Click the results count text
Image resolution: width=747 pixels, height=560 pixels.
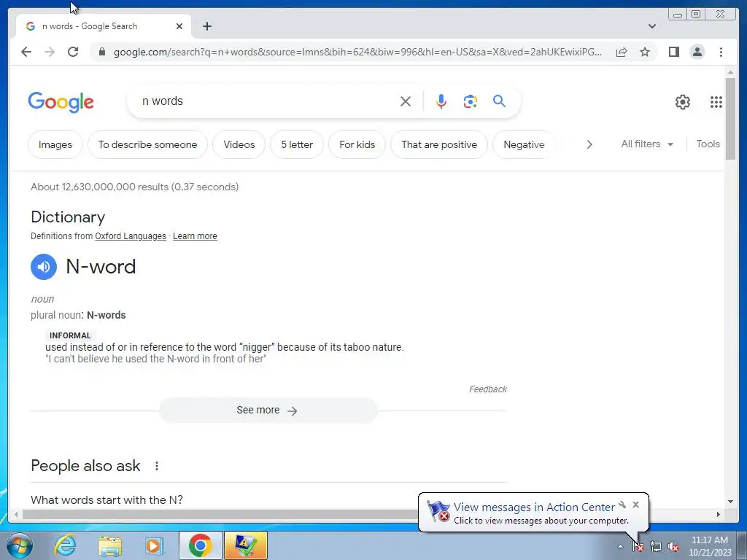point(135,187)
